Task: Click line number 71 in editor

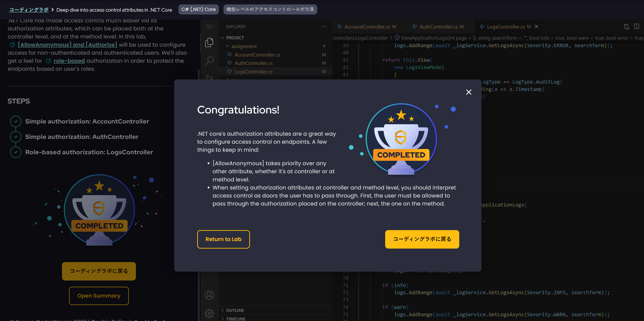Action: click(x=346, y=285)
